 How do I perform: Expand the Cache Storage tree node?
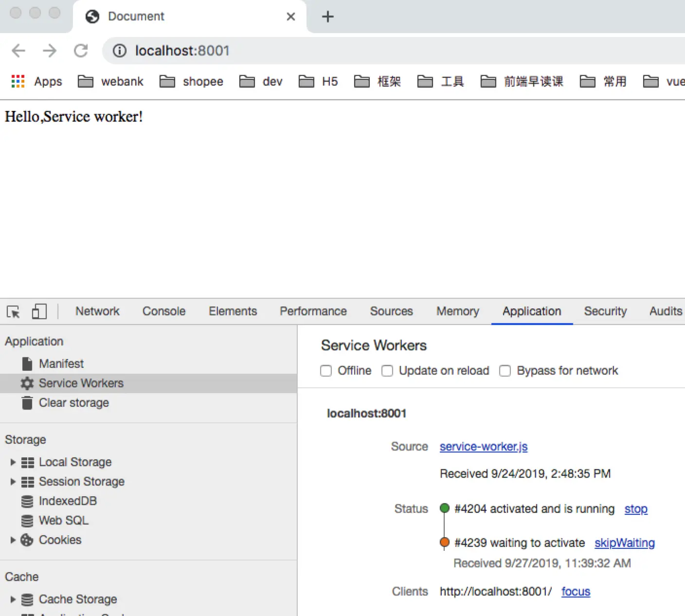coord(13,599)
